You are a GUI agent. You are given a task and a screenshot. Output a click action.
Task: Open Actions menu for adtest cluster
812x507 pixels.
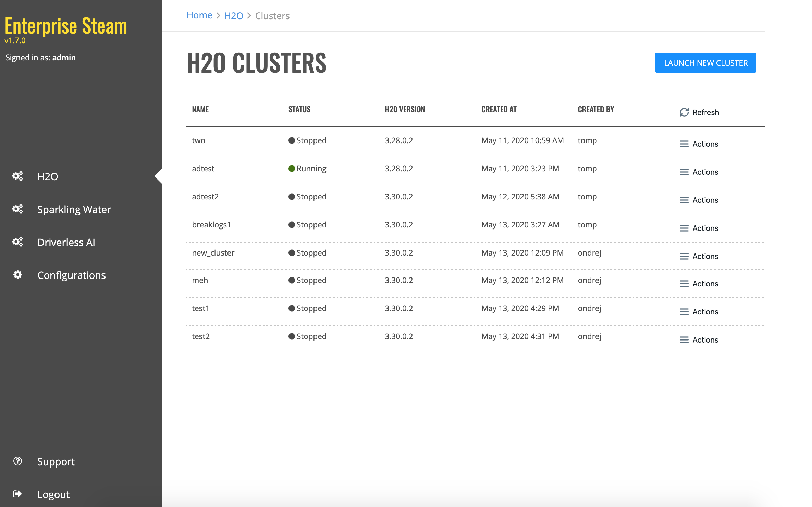[699, 172]
